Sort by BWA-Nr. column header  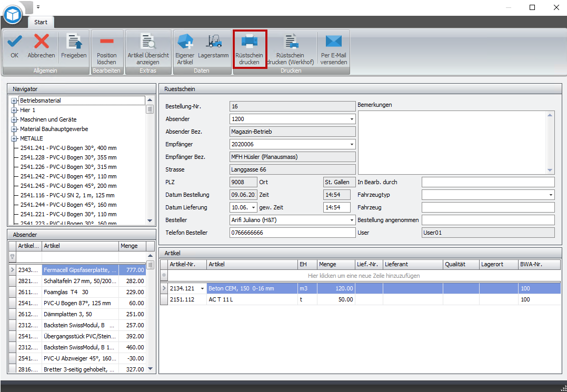[x=539, y=265]
